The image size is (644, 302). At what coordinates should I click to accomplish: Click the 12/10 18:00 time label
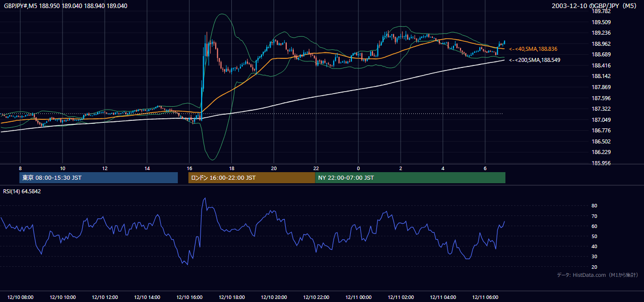(232, 297)
